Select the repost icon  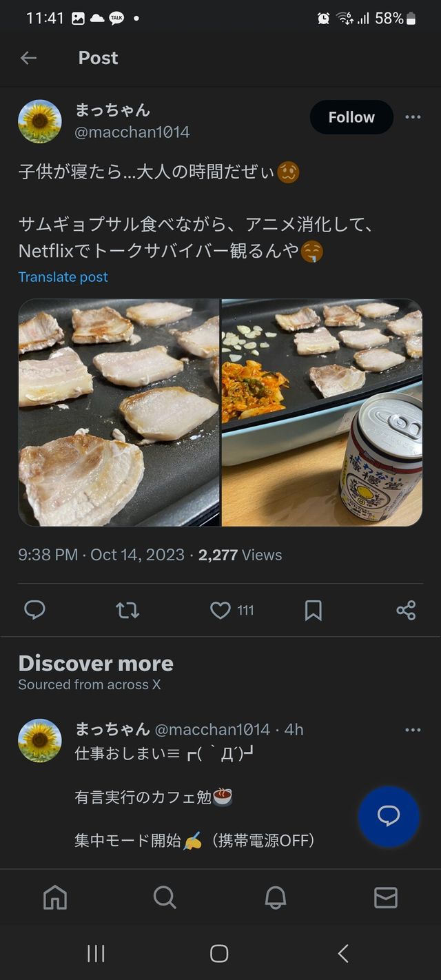coord(127,610)
